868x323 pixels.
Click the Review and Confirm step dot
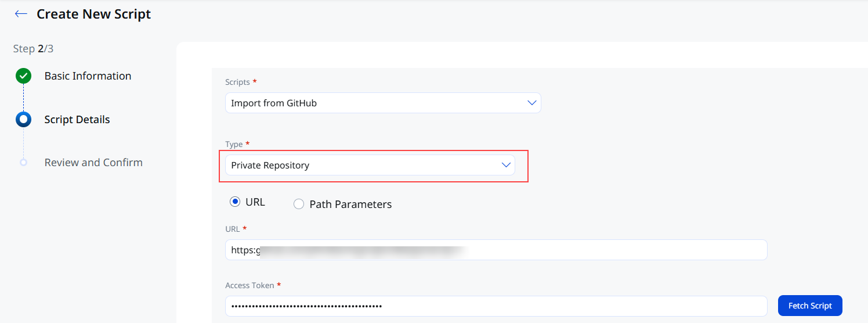[x=23, y=163]
